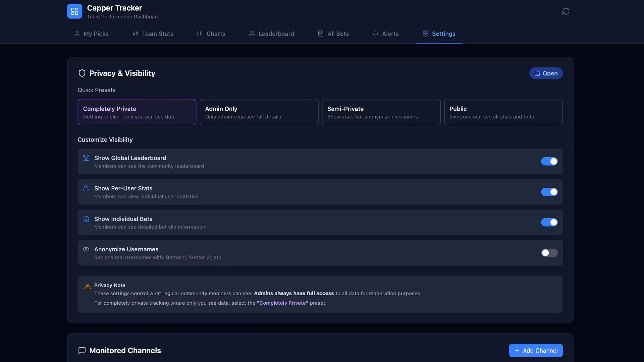644x362 pixels.
Task: Click the trophy icon beside Global Leaderboard
Action: (86, 158)
